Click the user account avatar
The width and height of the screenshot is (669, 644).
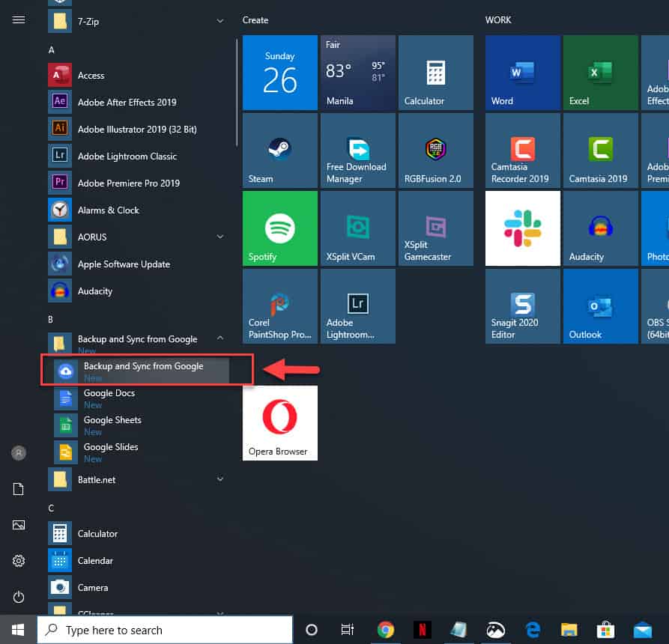(18, 453)
